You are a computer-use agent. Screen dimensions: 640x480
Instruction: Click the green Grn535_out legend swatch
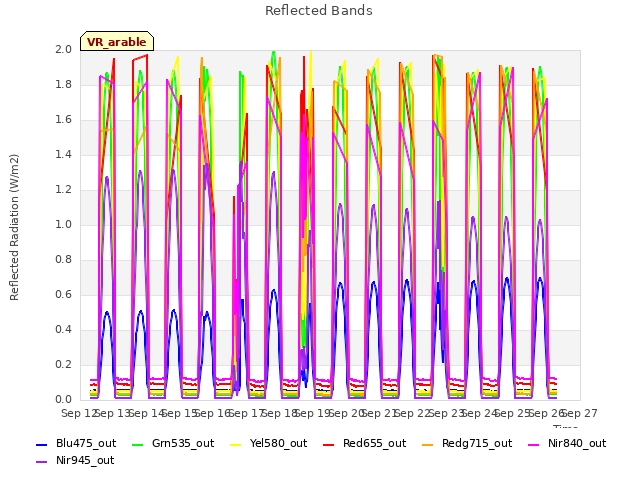(x=138, y=444)
